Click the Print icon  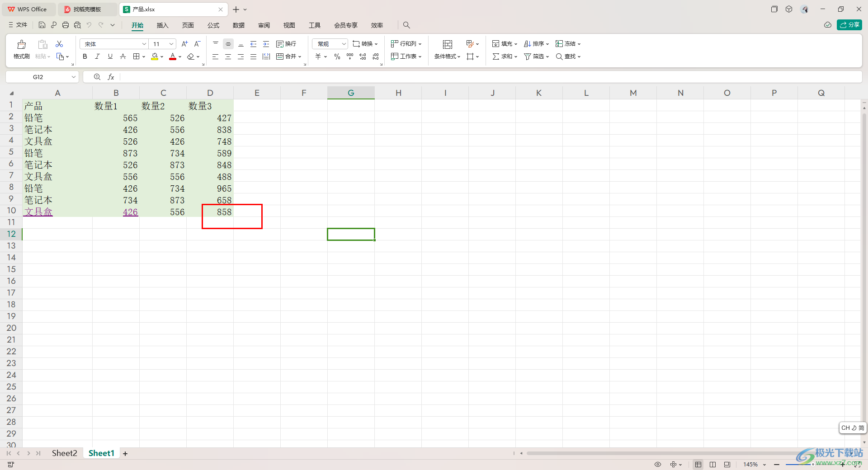pyautogui.click(x=66, y=25)
